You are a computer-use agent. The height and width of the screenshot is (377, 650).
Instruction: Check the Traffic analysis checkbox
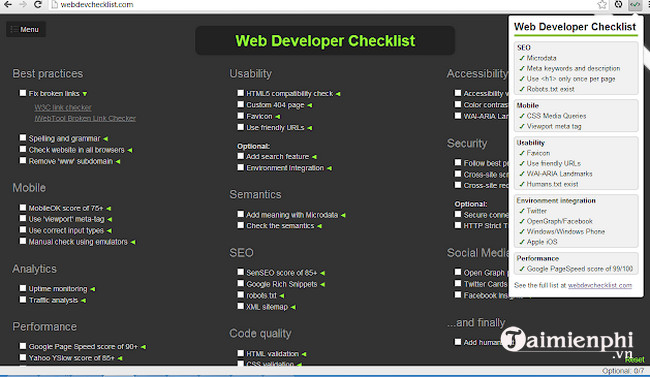[x=23, y=299]
